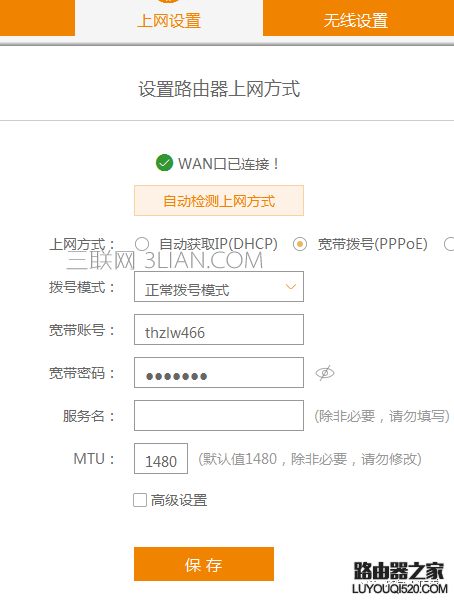454x602 pixels.
Task: Select the 自动获取IP(DHCP) radio button
Action: [142, 244]
